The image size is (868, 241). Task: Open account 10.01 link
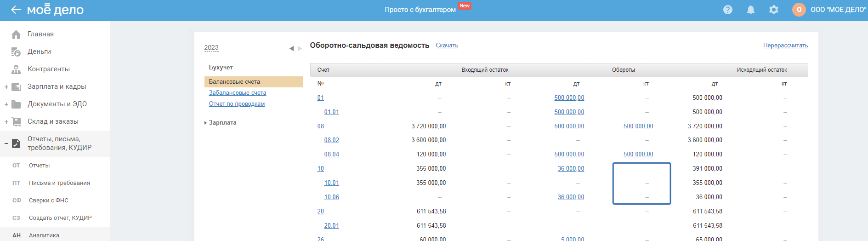click(332, 183)
